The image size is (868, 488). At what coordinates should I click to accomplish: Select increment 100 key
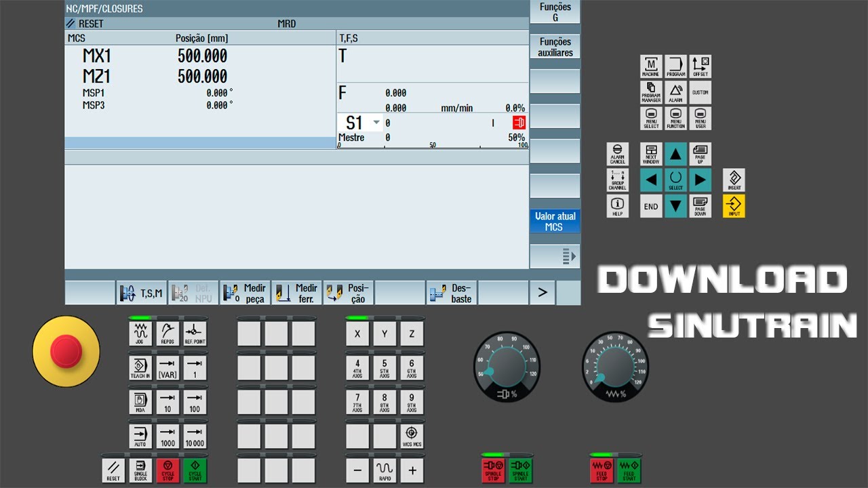coord(195,402)
